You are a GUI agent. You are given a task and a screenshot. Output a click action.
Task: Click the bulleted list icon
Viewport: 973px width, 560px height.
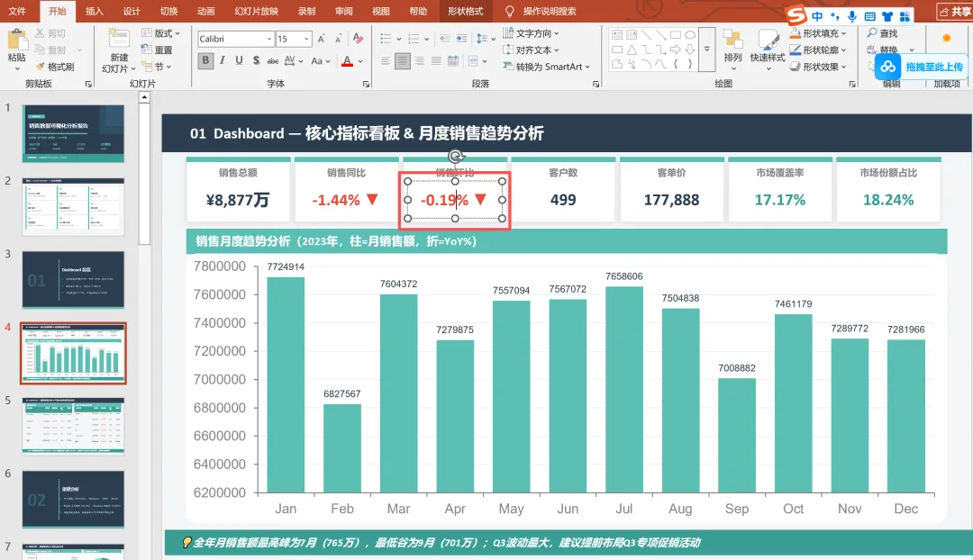tap(386, 39)
